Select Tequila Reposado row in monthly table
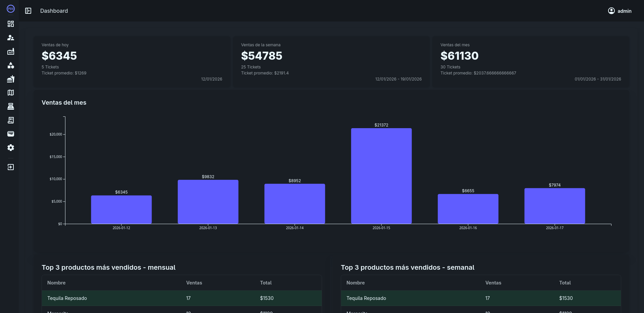Image resolution: width=644 pixels, height=313 pixels. (x=181, y=298)
